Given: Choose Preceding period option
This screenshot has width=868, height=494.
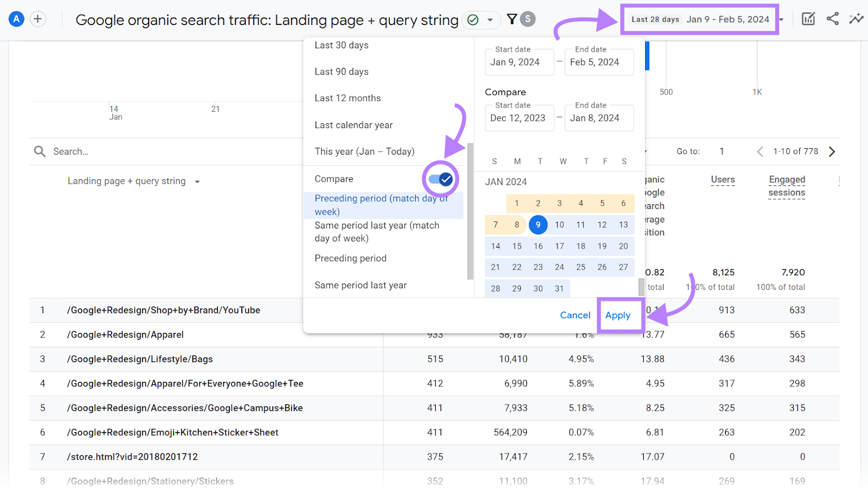Looking at the screenshot, I should point(350,258).
